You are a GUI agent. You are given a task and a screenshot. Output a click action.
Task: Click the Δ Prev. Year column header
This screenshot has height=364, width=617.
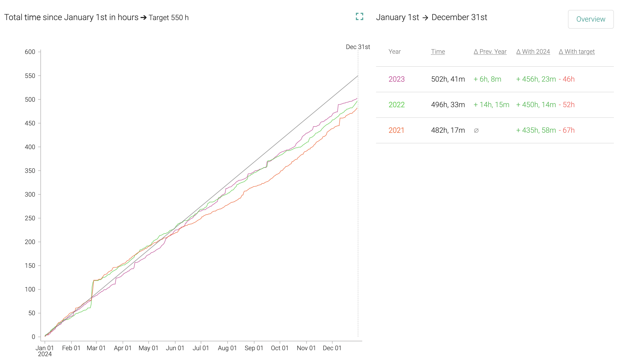[490, 52]
